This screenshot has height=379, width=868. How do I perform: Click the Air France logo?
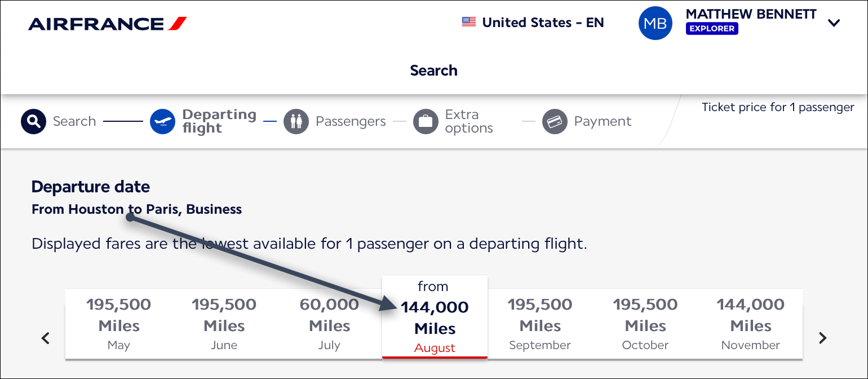pos(107,24)
